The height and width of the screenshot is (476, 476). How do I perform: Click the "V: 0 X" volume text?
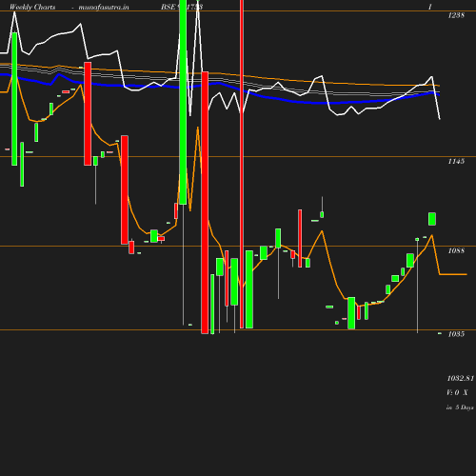pyautogui.click(x=457, y=392)
